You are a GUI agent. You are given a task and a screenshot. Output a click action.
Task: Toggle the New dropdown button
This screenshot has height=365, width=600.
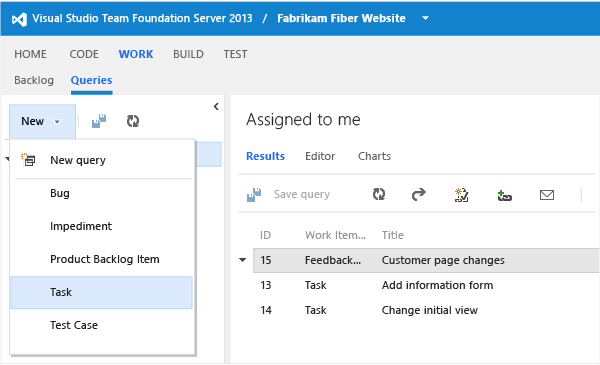tap(42, 121)
